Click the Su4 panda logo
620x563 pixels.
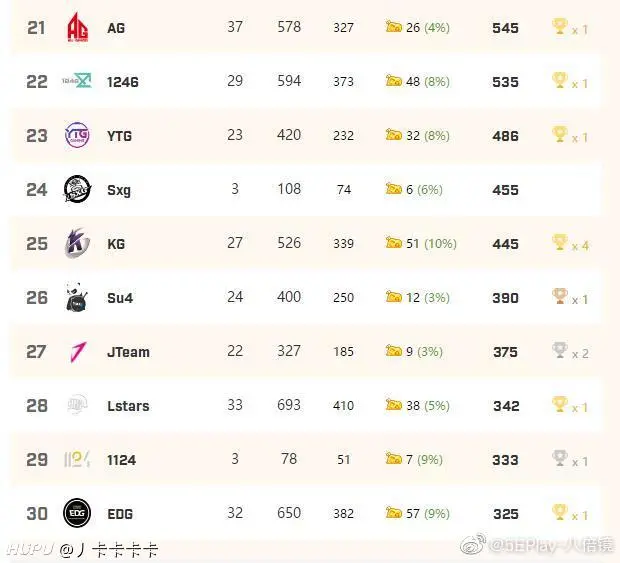point(77,297)
